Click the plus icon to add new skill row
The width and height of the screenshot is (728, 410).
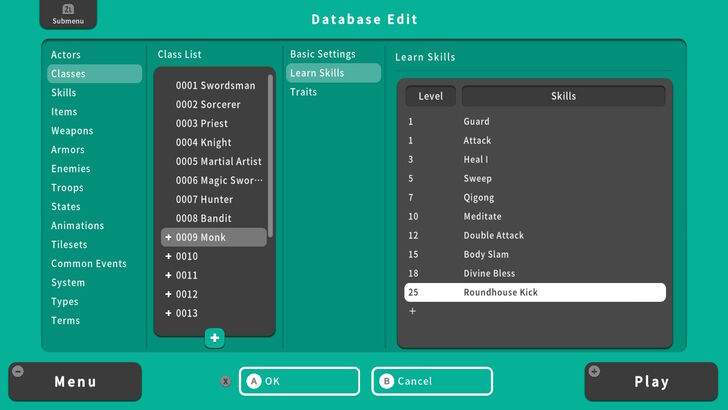[x=412, y=311]
